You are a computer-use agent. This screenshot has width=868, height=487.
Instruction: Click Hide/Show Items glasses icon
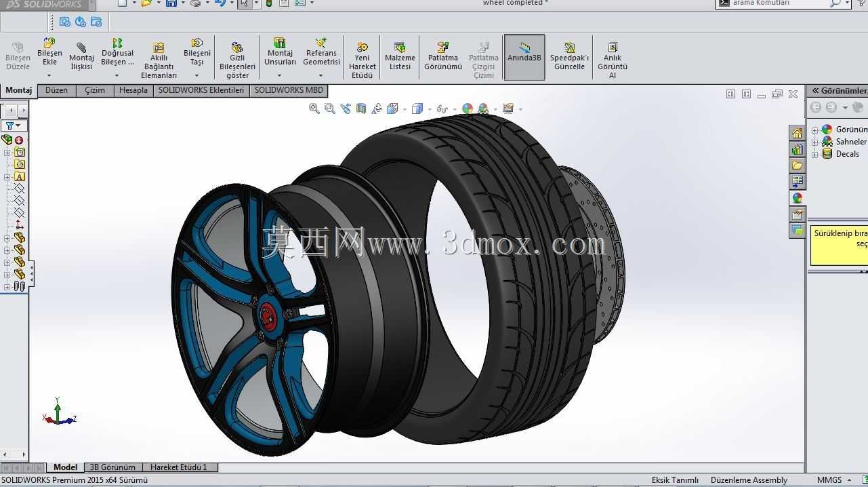pos(442,109)
